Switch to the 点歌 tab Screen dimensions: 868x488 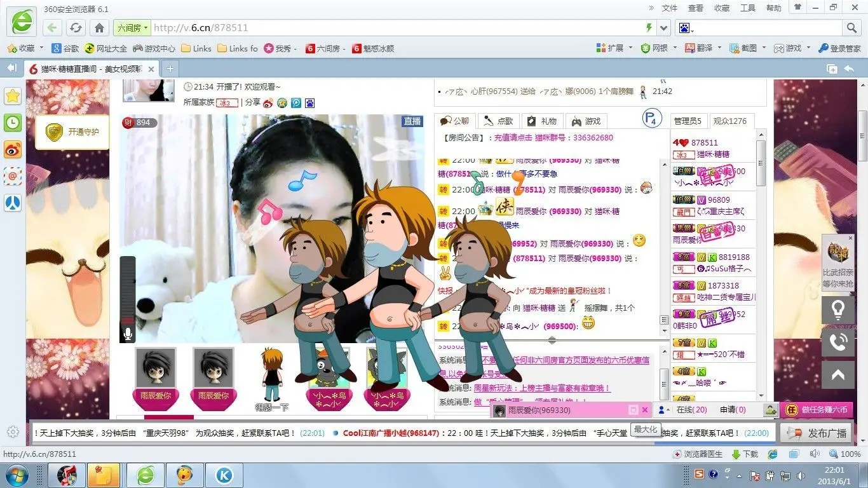(x=498, y=121)
